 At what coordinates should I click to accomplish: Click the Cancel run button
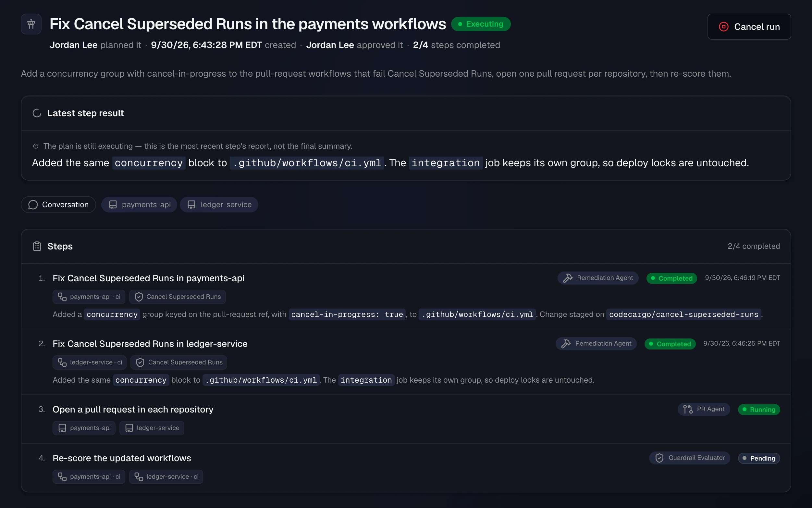[749, 27]
